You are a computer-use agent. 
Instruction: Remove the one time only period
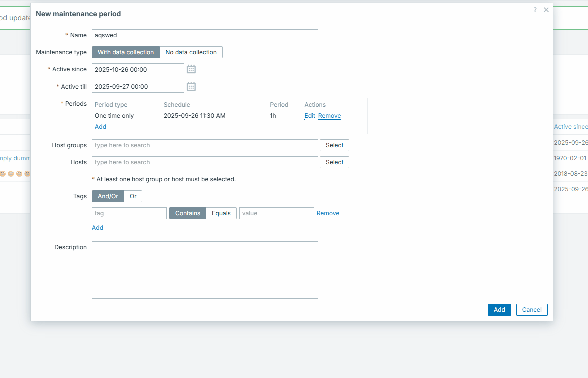pos(329,116)
